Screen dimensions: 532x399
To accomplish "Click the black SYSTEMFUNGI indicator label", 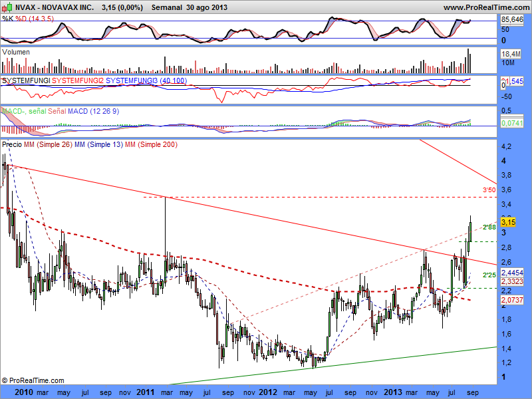I will click(26, 80).
